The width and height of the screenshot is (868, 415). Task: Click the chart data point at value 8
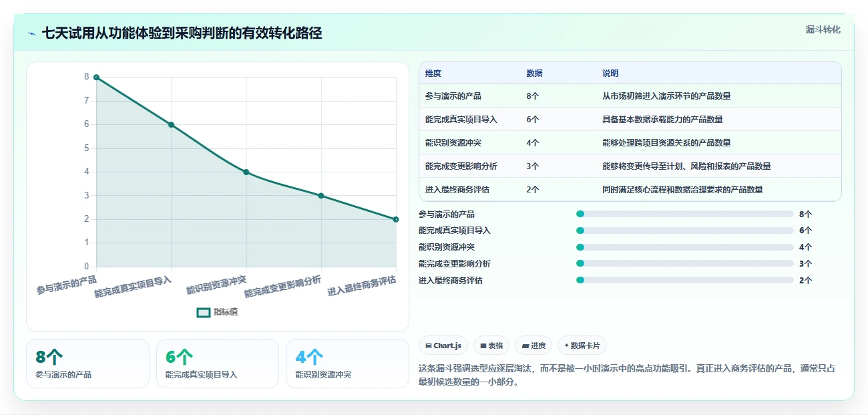pos(96,78)
